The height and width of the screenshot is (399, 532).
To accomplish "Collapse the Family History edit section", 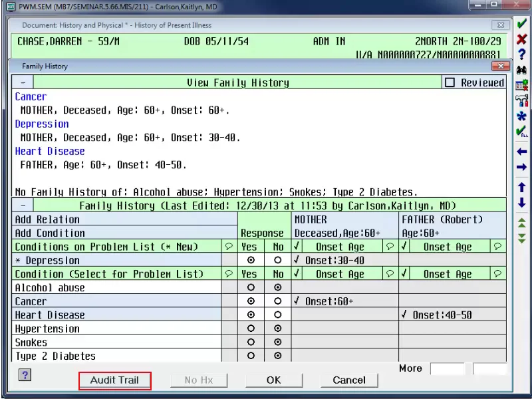I will click(x=23, y=206).
